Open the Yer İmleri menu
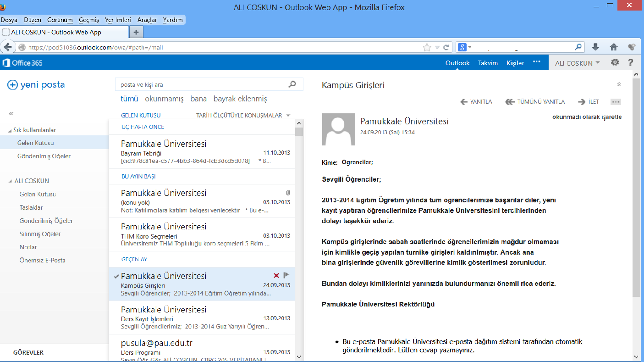 tap(118, 20)
